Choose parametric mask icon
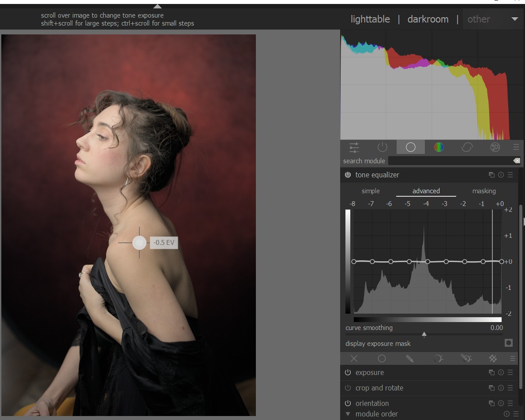Viewport: 525px width, 420px height. click(438, 359)
